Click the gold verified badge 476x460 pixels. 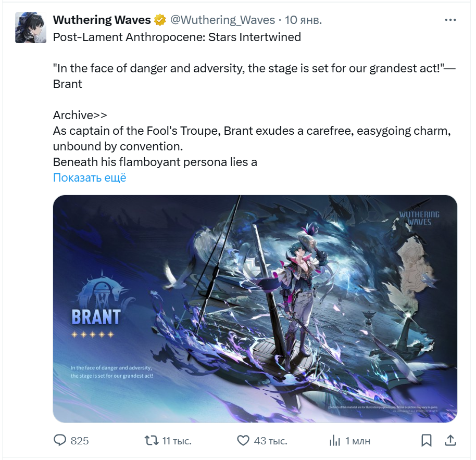coord(160,20)
